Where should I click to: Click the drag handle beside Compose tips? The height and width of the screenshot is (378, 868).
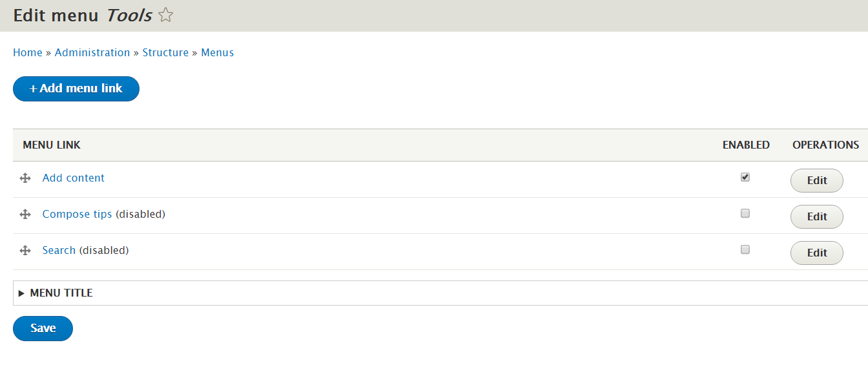tap(25, 214)
